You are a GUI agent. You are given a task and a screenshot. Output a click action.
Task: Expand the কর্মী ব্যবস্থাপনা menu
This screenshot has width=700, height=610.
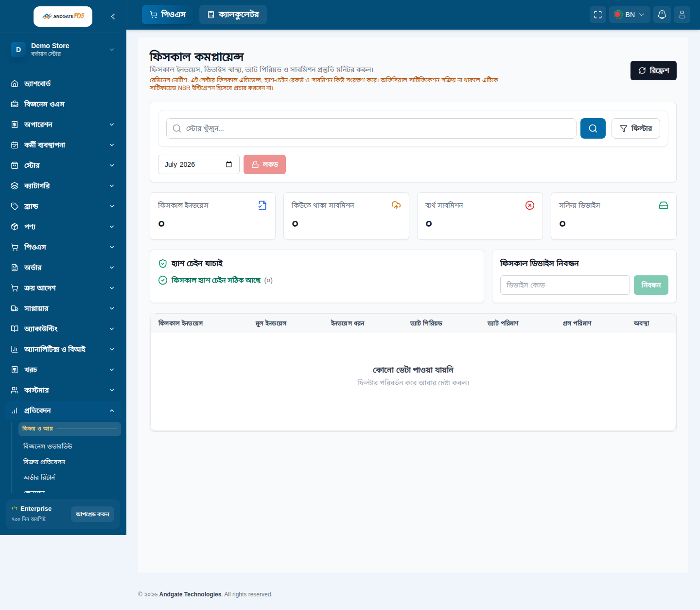point(63,145)
